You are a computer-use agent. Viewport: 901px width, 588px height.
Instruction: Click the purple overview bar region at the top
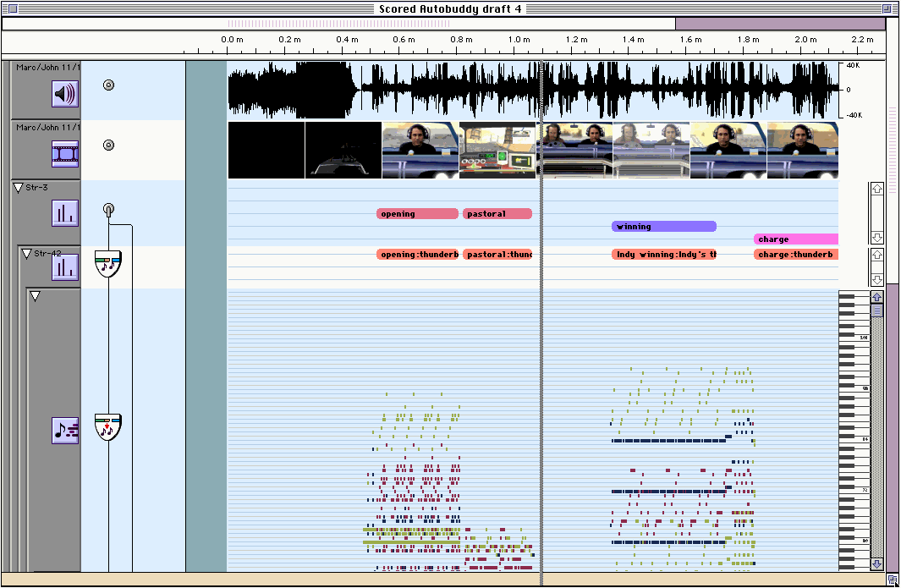780,24
